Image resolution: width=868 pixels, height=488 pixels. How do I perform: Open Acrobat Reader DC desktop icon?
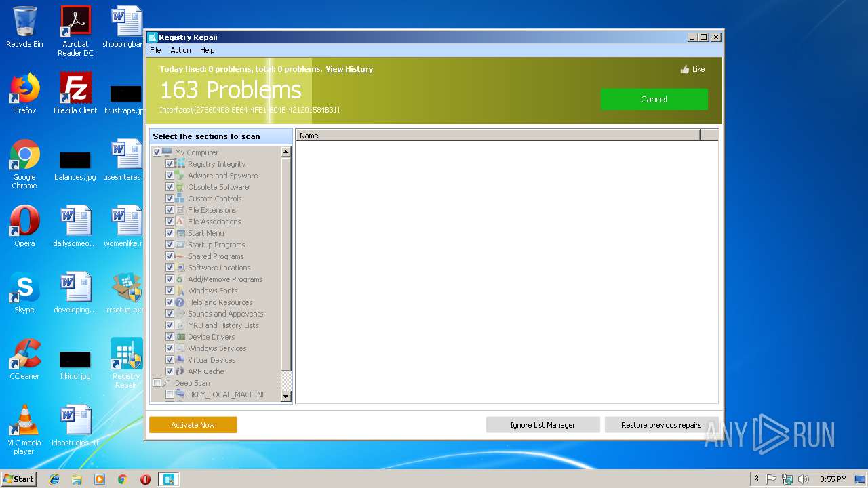coord(75,31)
